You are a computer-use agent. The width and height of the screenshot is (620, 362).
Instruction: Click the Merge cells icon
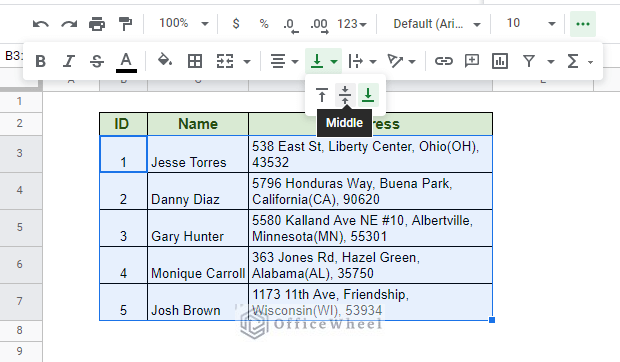[225, 61]
